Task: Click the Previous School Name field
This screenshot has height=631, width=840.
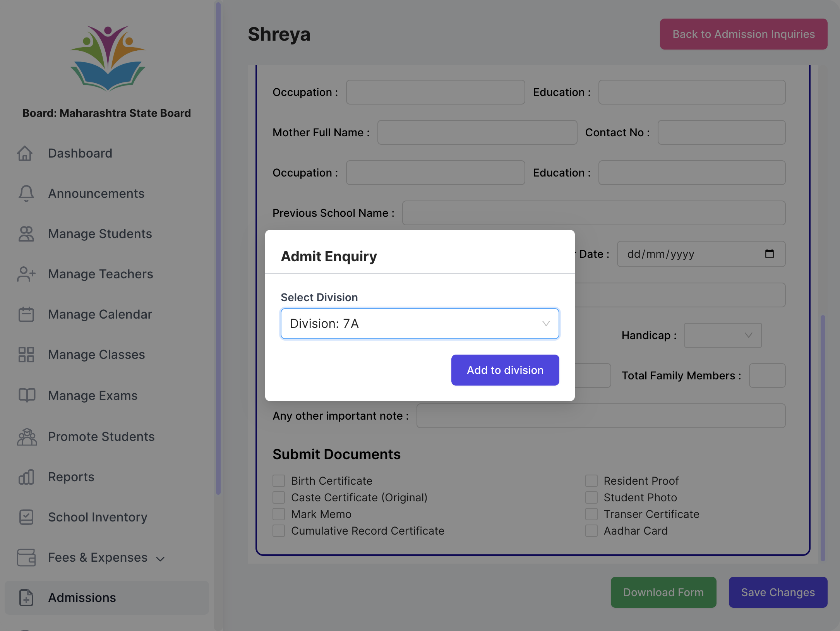Action: pos(594,213)
